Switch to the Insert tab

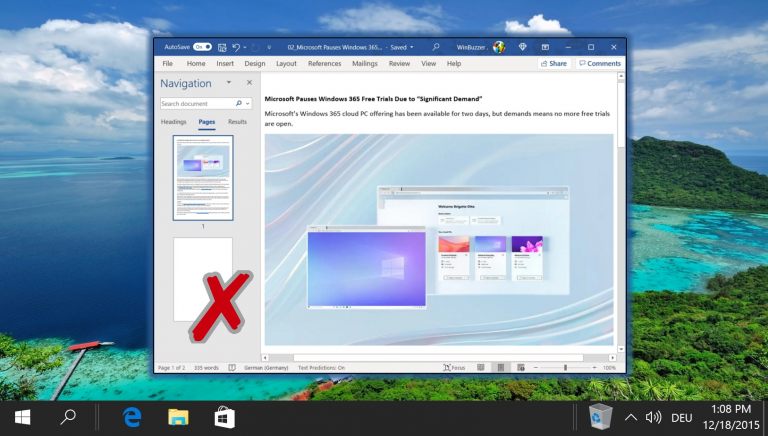pos(225,64)
